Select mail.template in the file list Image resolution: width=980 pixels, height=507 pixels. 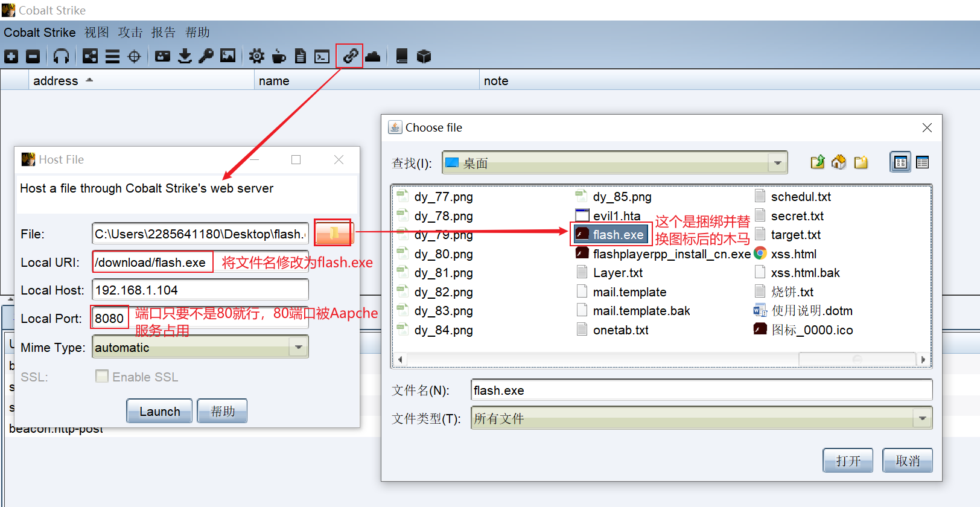(621, 292)
